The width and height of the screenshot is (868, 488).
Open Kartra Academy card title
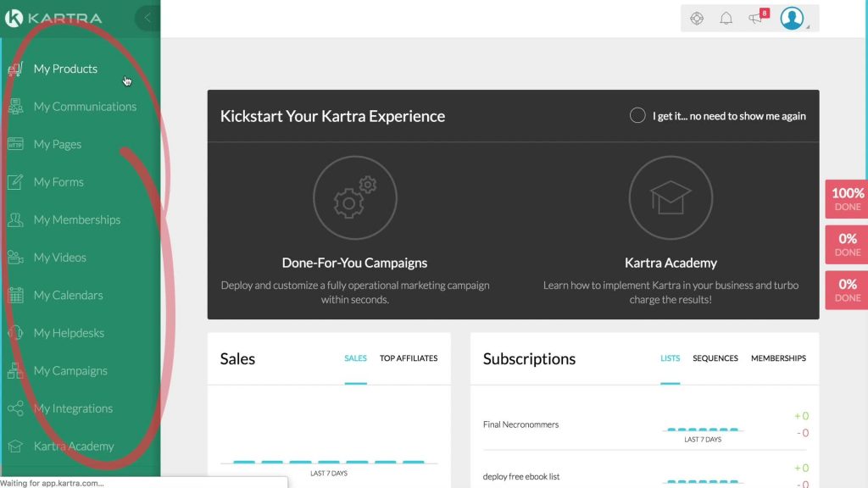coord(670,263)
